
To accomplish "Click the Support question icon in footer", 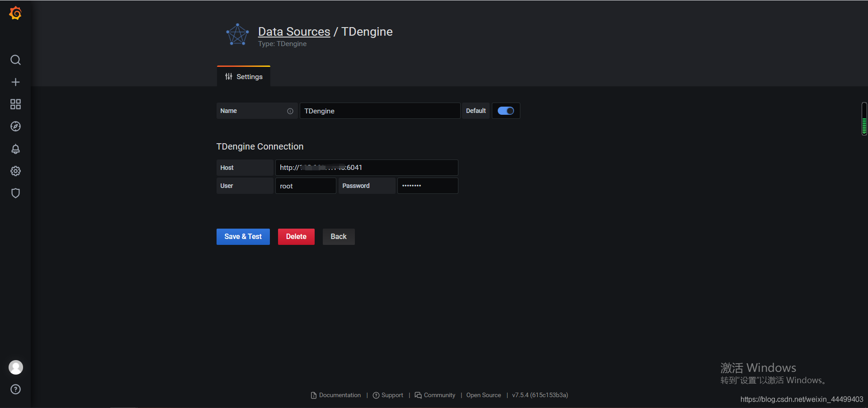I will (376, 395).
